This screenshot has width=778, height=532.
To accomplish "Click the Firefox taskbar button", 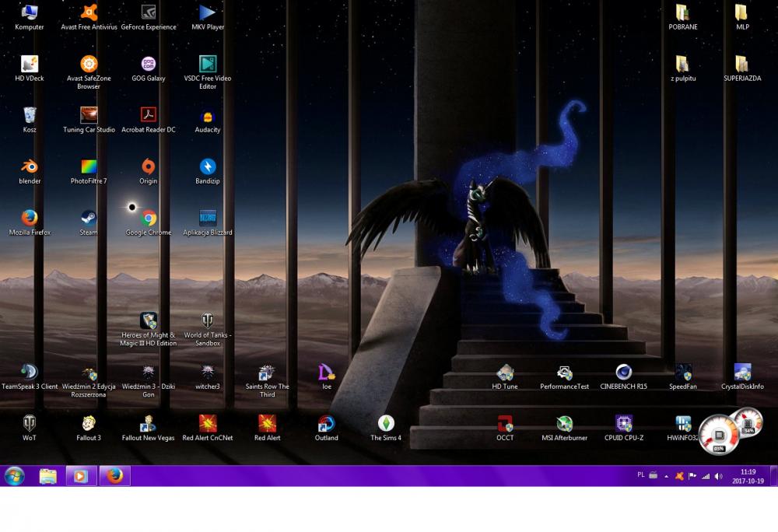I will coord(115,476).
